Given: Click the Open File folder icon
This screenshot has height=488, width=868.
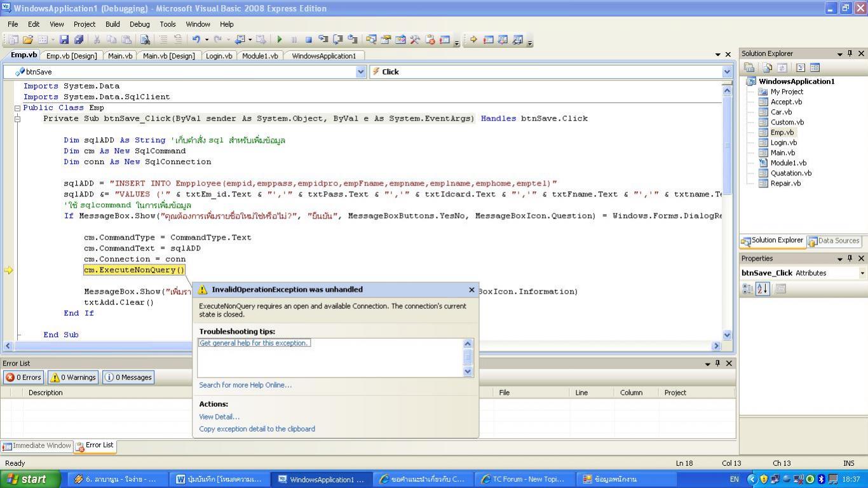Looking at the screenshot, I should (x=28, y=39).
